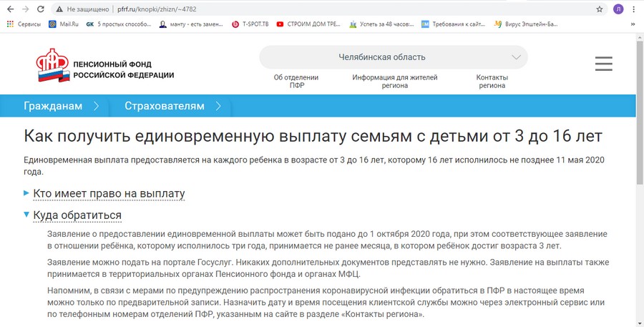Reload the page with the refresh icon
Image resolution: width=644 pixels, height=327 pixels.
point(40,9)
